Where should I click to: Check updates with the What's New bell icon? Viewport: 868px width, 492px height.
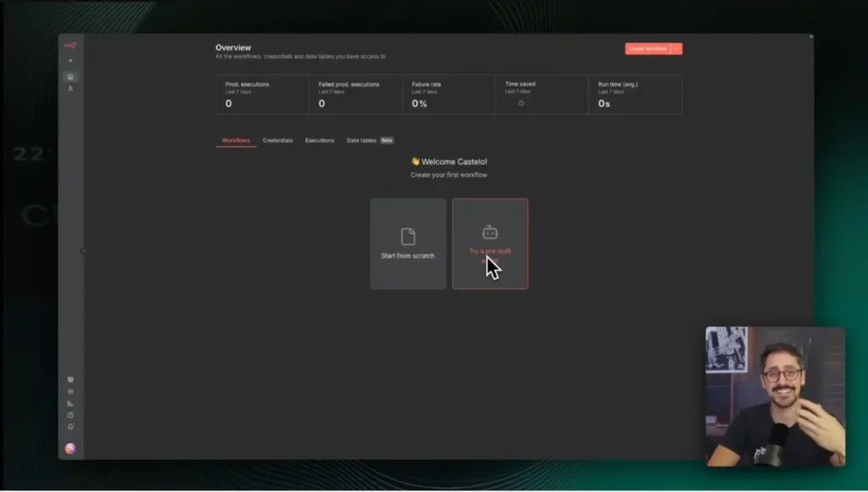[x=71, y=425]
